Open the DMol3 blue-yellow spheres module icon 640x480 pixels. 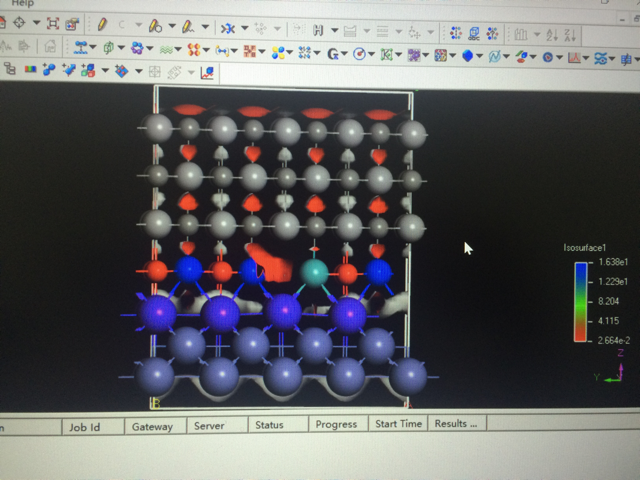278,52
